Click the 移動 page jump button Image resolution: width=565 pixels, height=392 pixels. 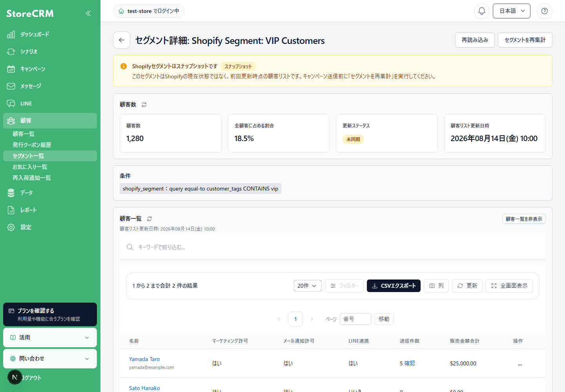[x=384, y=319]
